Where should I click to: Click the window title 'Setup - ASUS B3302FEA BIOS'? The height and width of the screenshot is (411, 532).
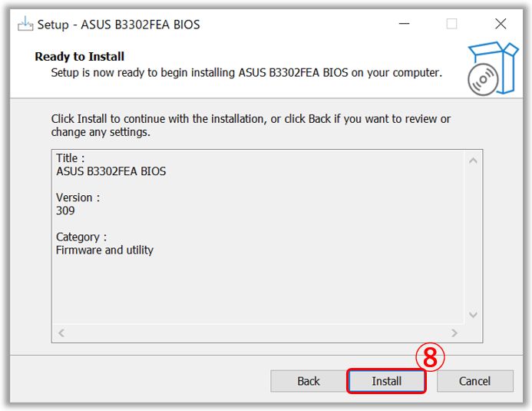[118, 25]
